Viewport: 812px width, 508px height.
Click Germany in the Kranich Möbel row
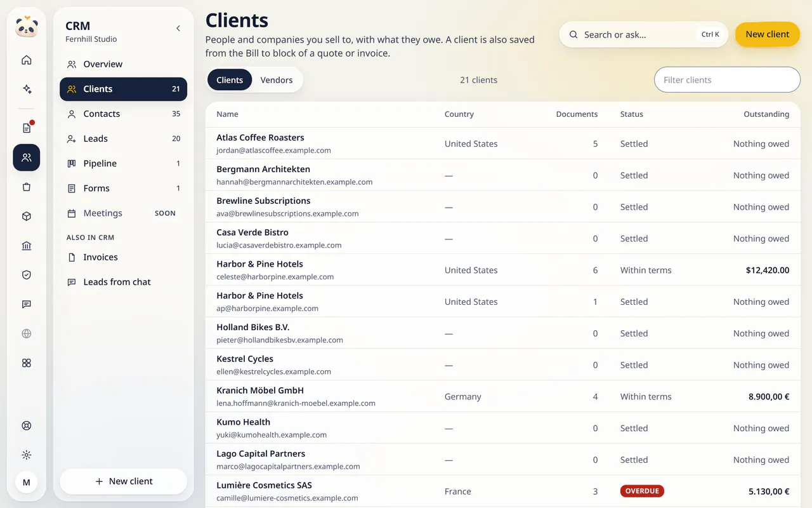coord(463,397)
